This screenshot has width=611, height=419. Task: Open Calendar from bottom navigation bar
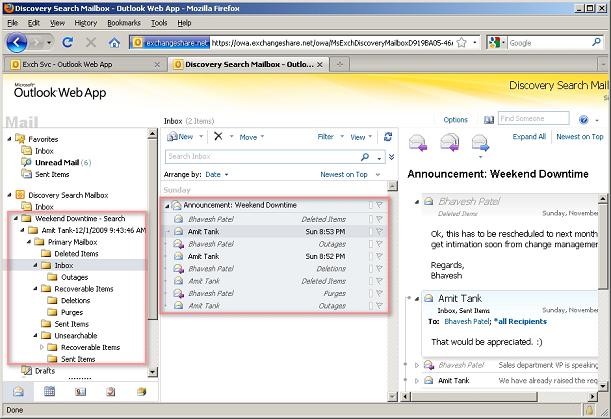pos(49,390)
